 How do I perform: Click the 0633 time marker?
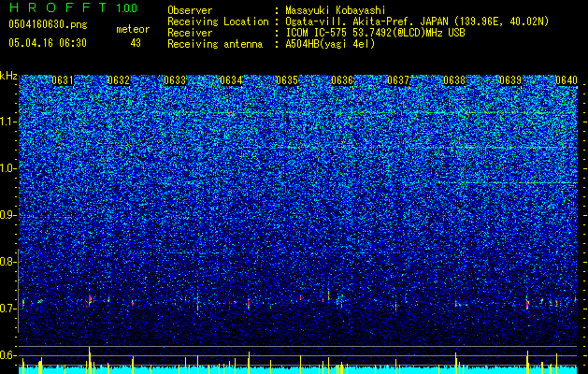[175, 80]
